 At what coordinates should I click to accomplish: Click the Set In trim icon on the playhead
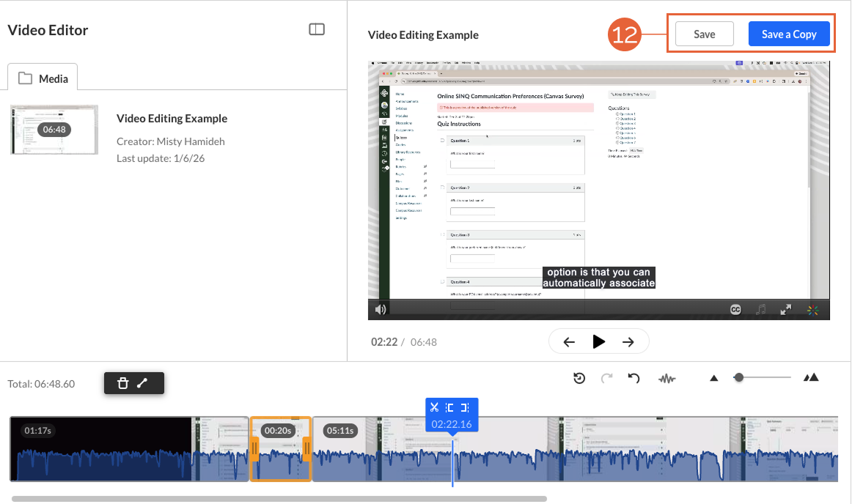[452, 407]
